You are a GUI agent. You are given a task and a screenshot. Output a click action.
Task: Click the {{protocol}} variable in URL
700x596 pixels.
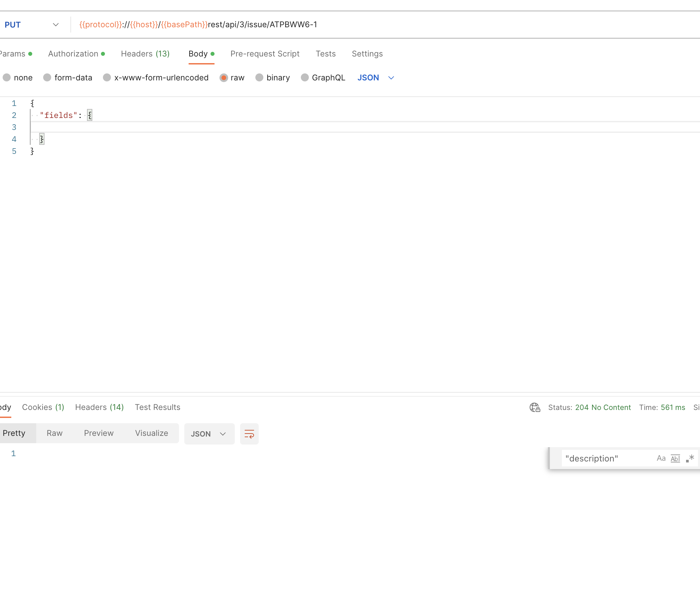pos(100,25)
